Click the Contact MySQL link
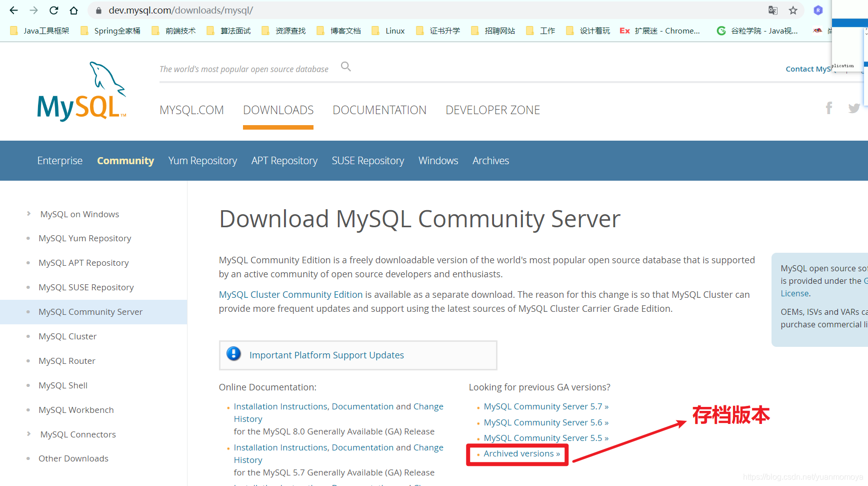Screen dimensions: 868x486 pos(808,69)
